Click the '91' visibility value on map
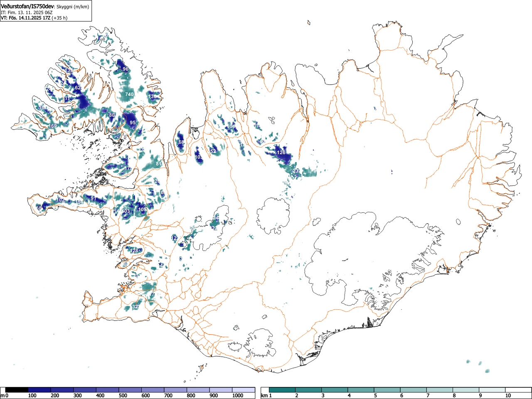This screenshot has height=399, width=532. pyautogui.click(x=94, y=199)
